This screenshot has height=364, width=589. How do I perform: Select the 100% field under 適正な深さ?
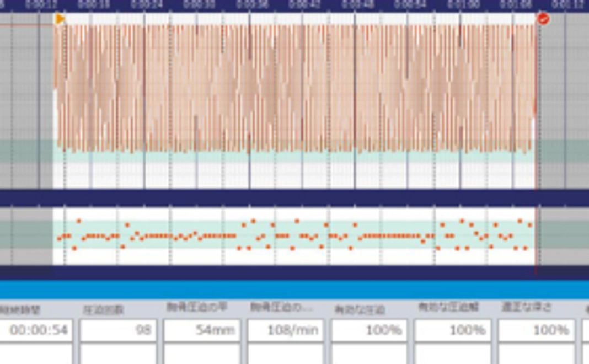coord(537,330)
